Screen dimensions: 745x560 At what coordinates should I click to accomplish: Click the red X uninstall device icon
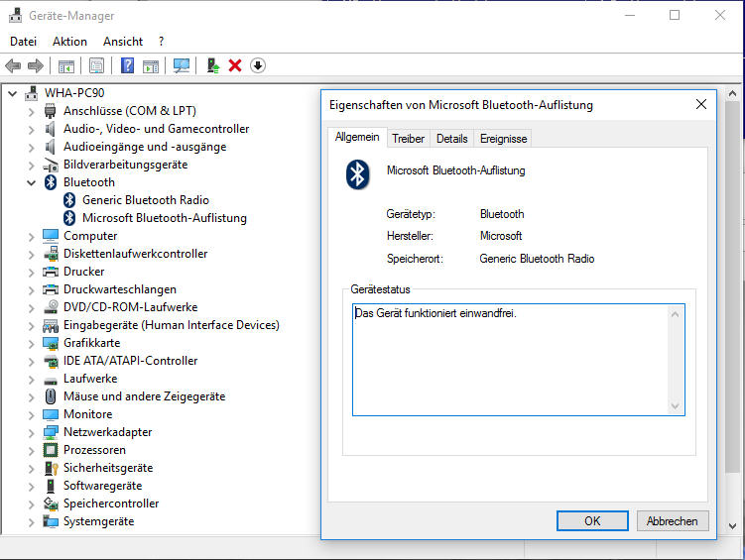235,65
